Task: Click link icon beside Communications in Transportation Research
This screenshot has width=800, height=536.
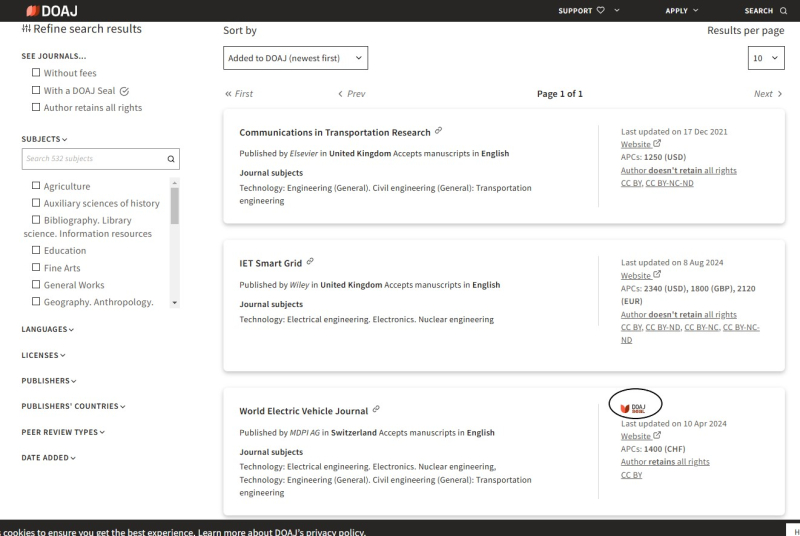Action: (x=439, y=132)
